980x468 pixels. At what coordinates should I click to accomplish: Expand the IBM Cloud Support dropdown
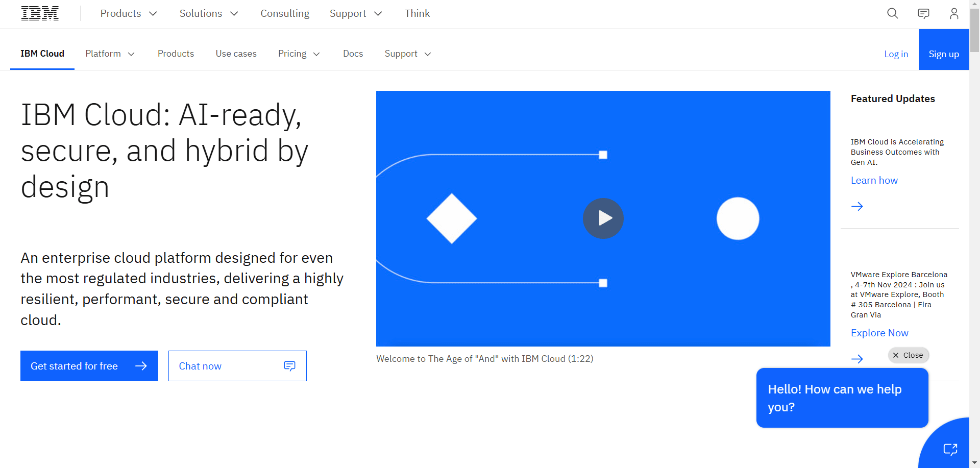click(x=408, y=54)
